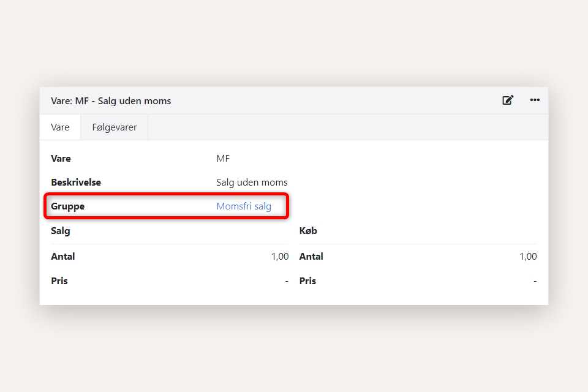Click the 1,00 quantity under Køb
The height and width of the screenshot is (392, 588).
click(x=528, y=257)
